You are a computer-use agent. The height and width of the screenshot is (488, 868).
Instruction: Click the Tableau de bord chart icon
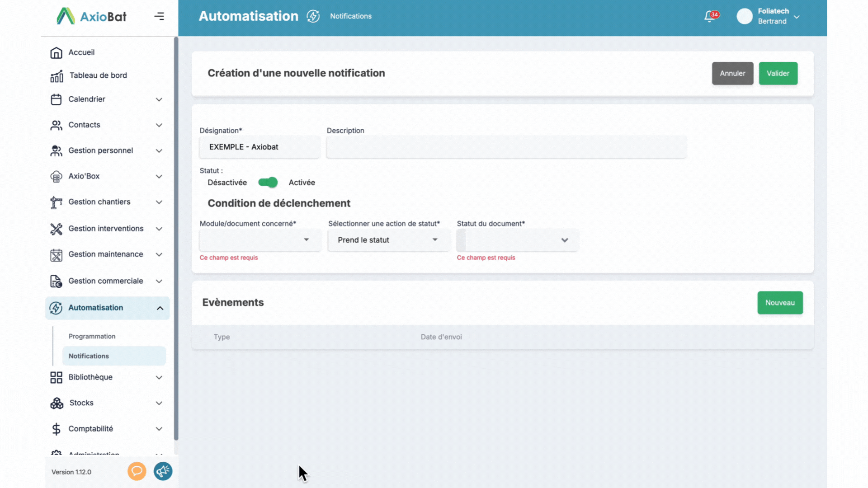coord(57,76)
